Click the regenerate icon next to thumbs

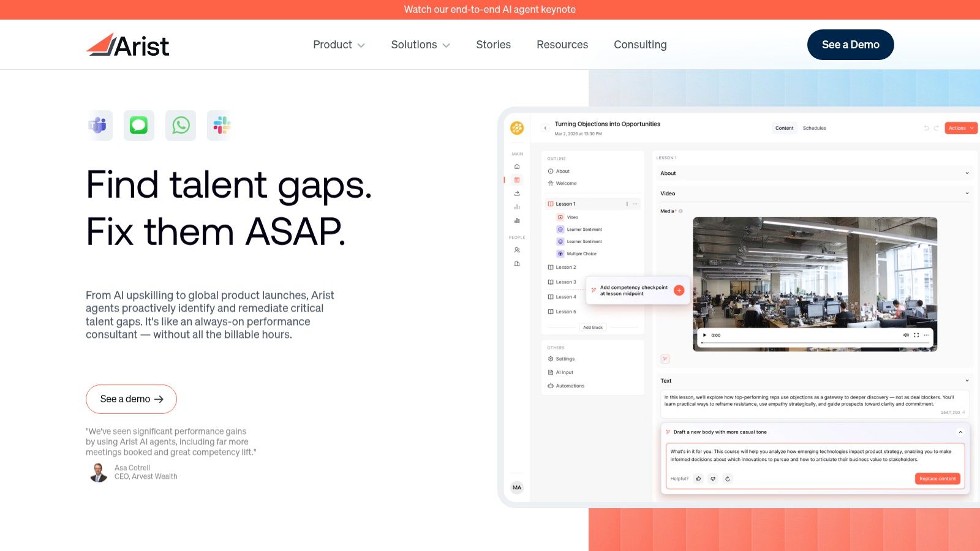(x=728, y=479)
